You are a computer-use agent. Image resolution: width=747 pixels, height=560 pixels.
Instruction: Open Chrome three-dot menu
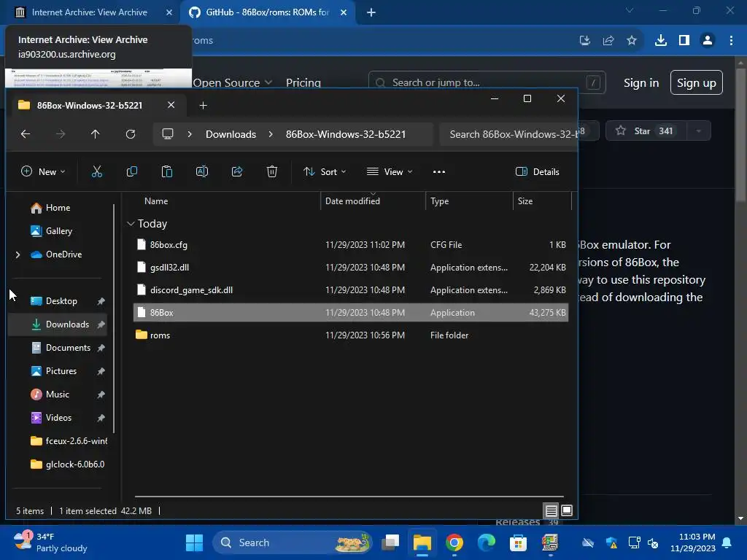tap(731, 41)
